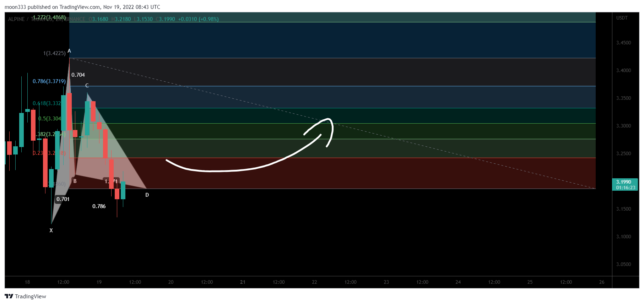Click the Fibonacci label 1.272(3.4868)
Viewport: 644px width, 304px height.
(49, 17)
